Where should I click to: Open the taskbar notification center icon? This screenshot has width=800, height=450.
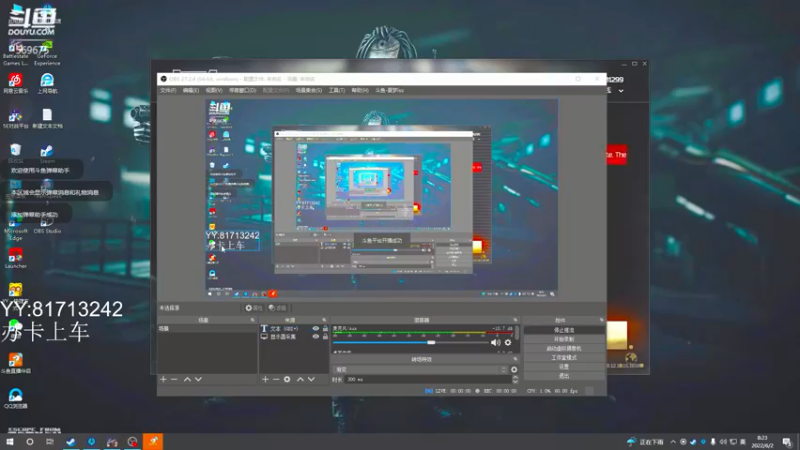pos(787,442)
